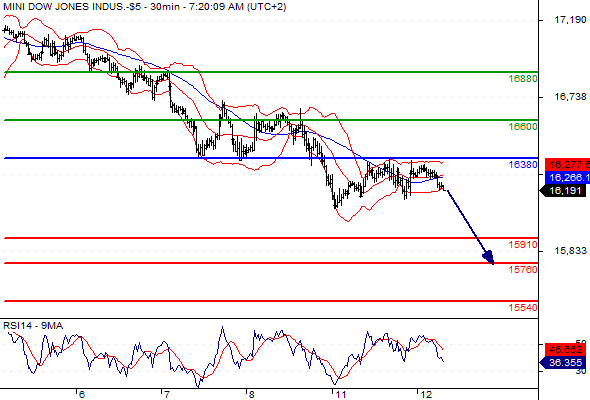Click the green 16880 resistance label

[523, 79]
